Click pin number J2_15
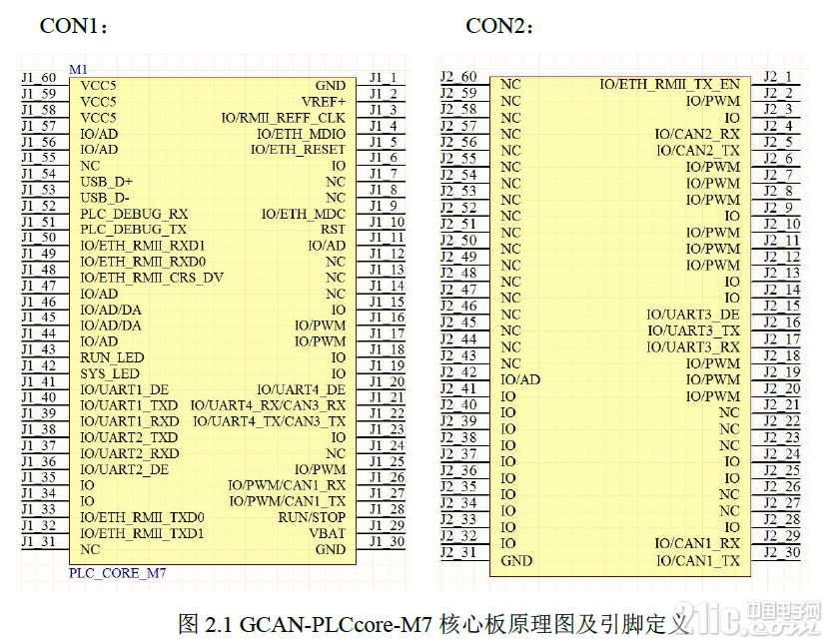This screenshot has height=644, width=828. coord(782,306)
